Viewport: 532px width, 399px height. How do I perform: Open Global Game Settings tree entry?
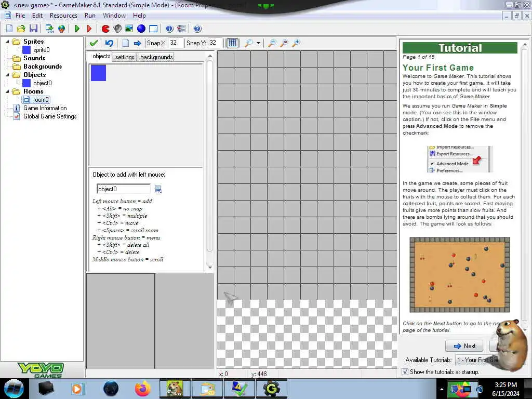(50, 116)
